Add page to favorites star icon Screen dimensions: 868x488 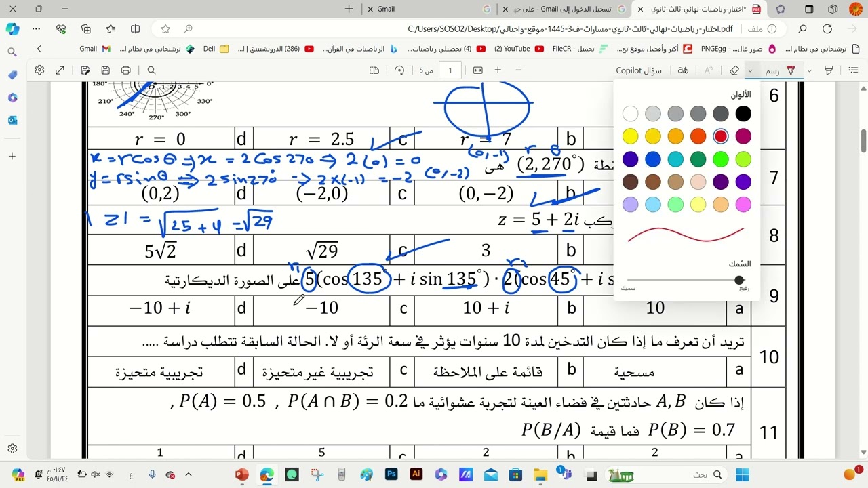pyautogui.click(x=165, y=29)
